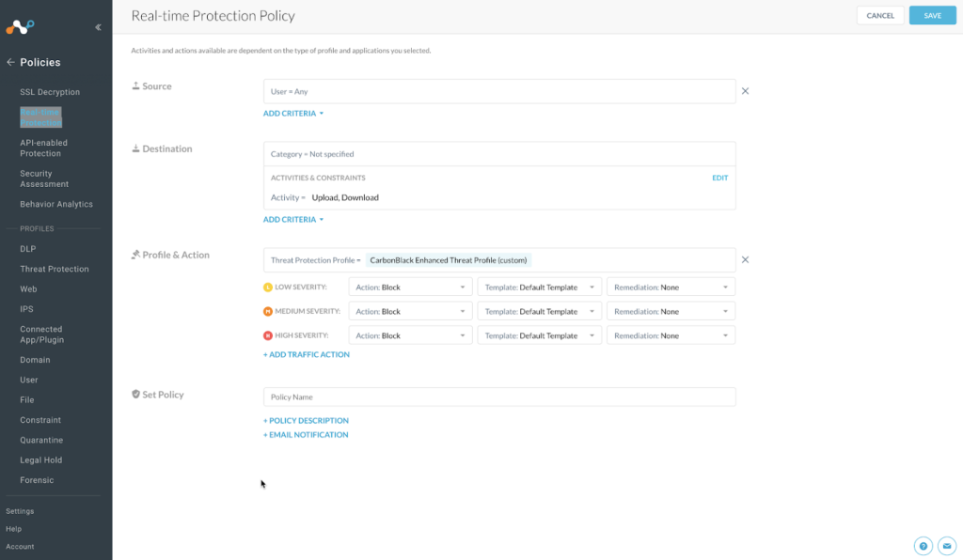The width and height of the screenshot is (963, 560).
Task: Add a policy description
Action: pyautogui.click(x=306, y=421)
